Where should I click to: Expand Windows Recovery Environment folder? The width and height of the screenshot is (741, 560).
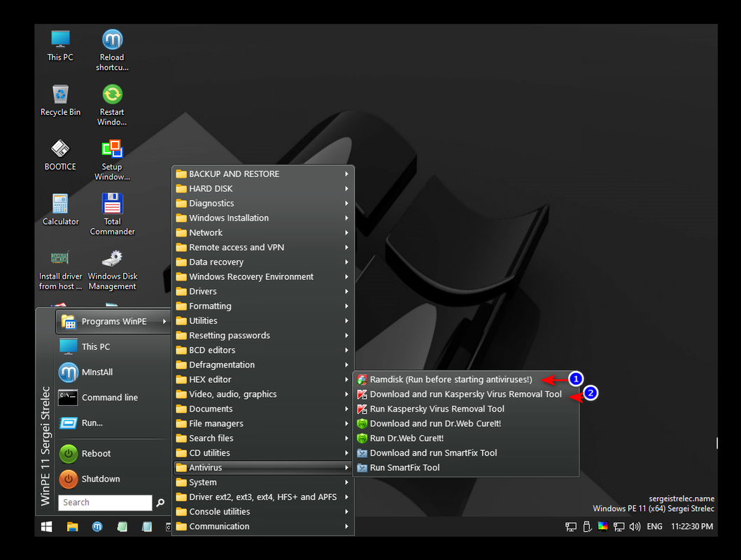pos(263,276)
